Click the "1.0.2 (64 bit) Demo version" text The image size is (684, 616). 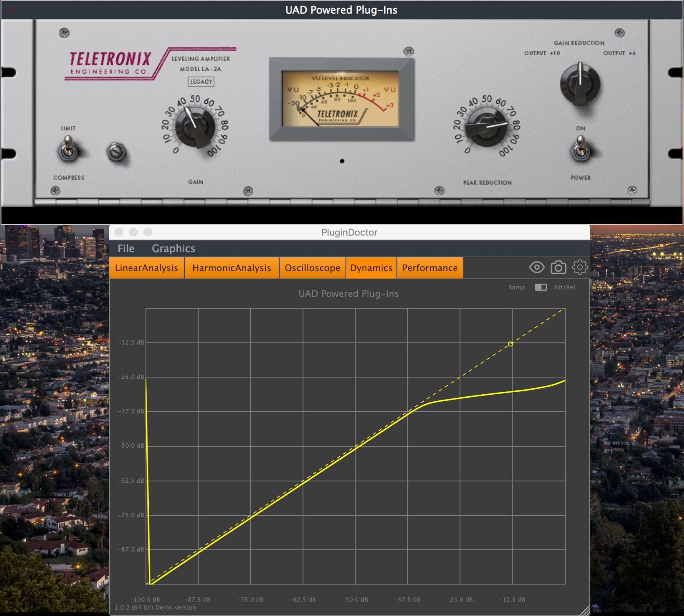tap(155, 607)
